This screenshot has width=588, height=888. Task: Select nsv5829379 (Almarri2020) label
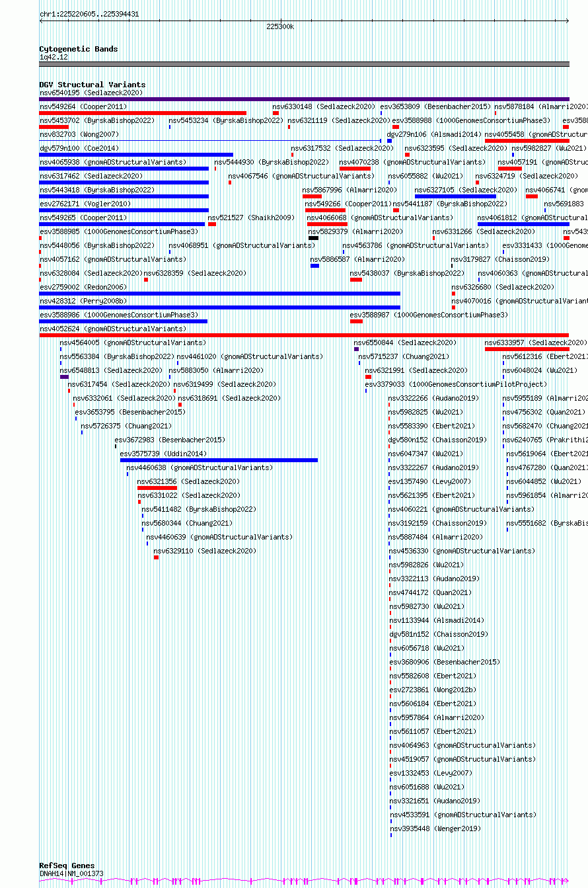(x=355, y=231)
